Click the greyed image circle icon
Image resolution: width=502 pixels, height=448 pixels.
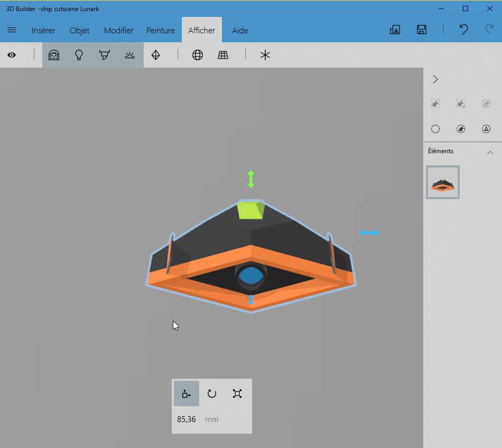tap(486, 104)
